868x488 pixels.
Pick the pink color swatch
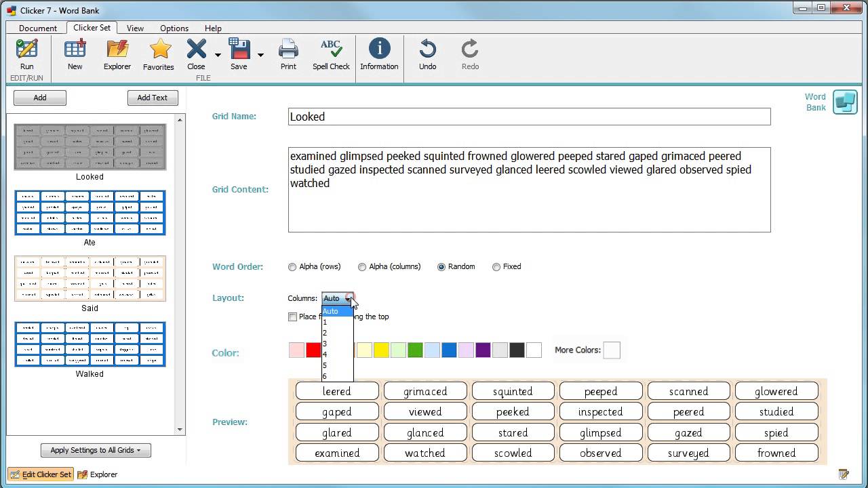[x=296, y=350]
